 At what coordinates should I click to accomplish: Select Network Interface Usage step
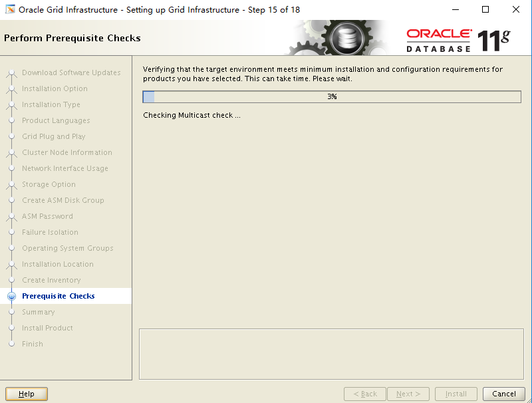click(x=65, y=168)
